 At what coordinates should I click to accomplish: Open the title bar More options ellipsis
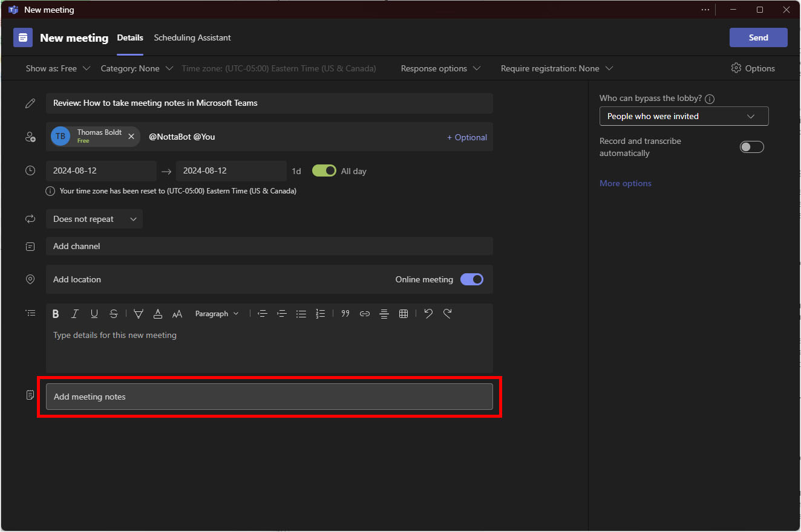705,10
